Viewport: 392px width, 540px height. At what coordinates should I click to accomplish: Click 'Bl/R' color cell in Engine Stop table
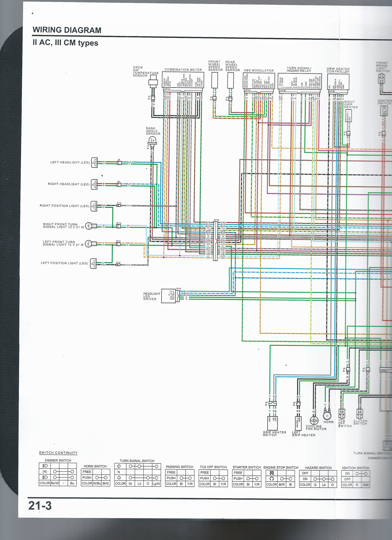point(281,485)
